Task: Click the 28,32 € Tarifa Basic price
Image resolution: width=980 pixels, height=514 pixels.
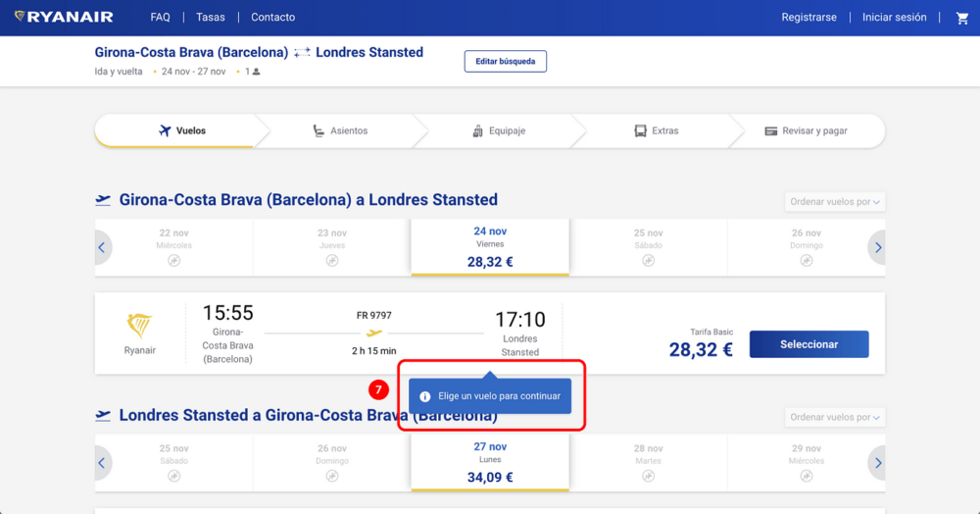Action: click(701, 349)
